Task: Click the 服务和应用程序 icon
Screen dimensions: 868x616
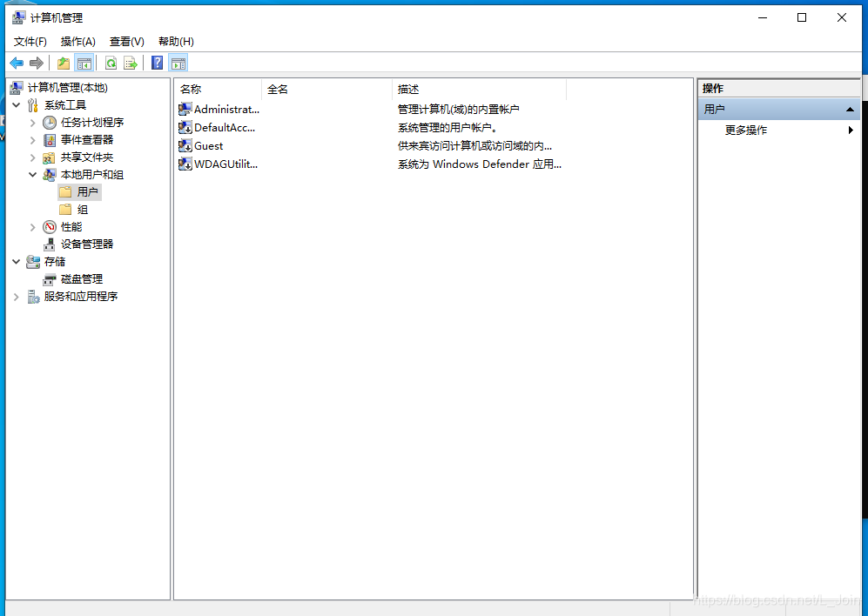Action: pos(33,297)
